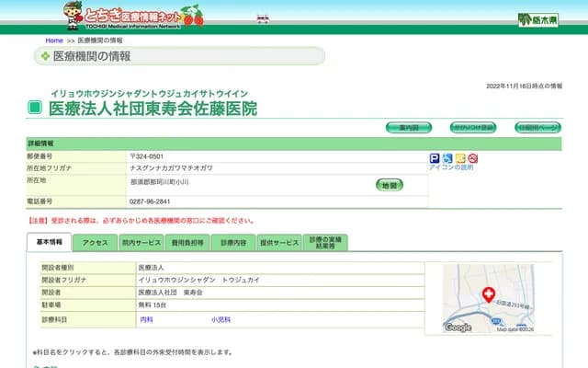Click the かかりつけ登録 button

(x=473, y=128)
